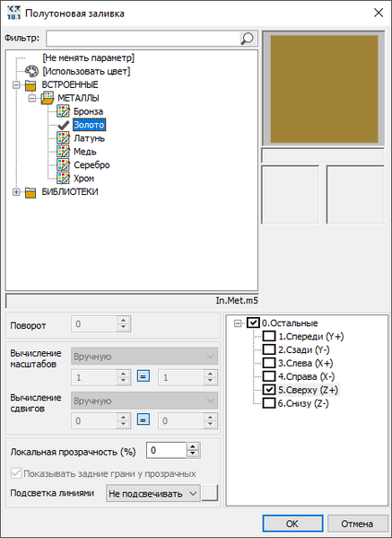392x538 pixels.
Task: Open the Вычисление сдвигов dropdown
Action: point(144,401)
